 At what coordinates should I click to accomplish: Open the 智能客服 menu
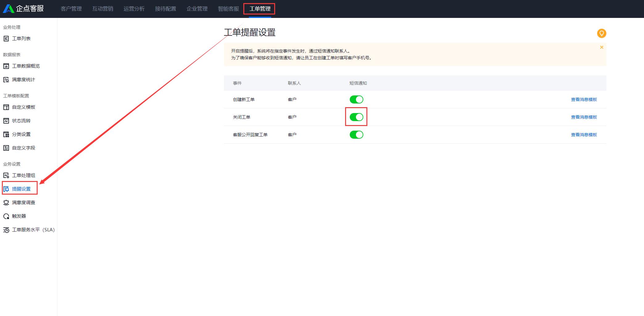point(228,9)
